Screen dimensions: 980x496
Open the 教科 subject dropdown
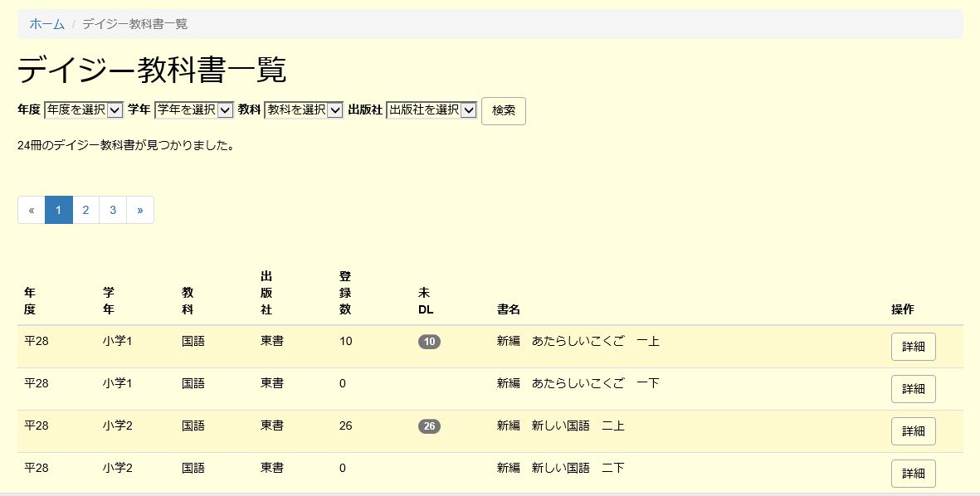(x=303, y=109)
